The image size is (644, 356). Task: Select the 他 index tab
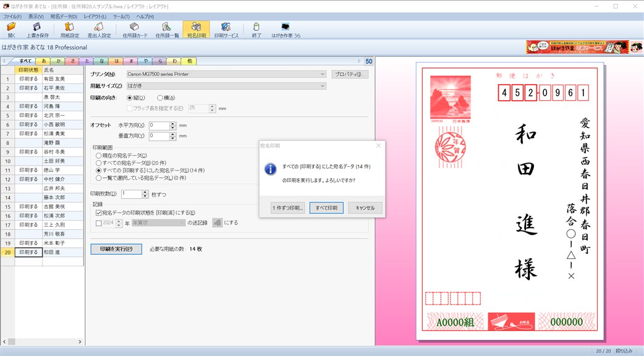pyautogui.click(x=189, y=61)
